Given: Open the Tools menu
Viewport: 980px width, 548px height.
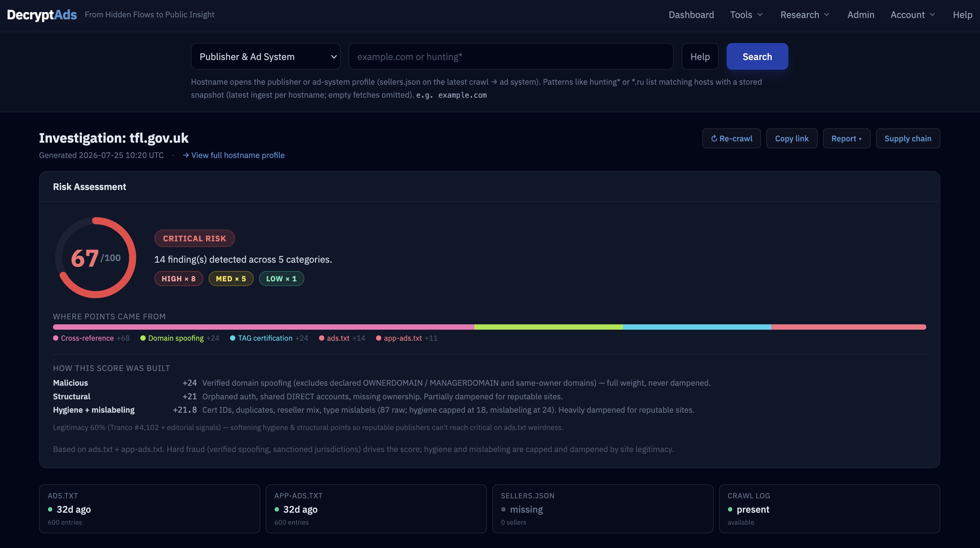Looking at the screenshot, I should [x=746, y=14].
